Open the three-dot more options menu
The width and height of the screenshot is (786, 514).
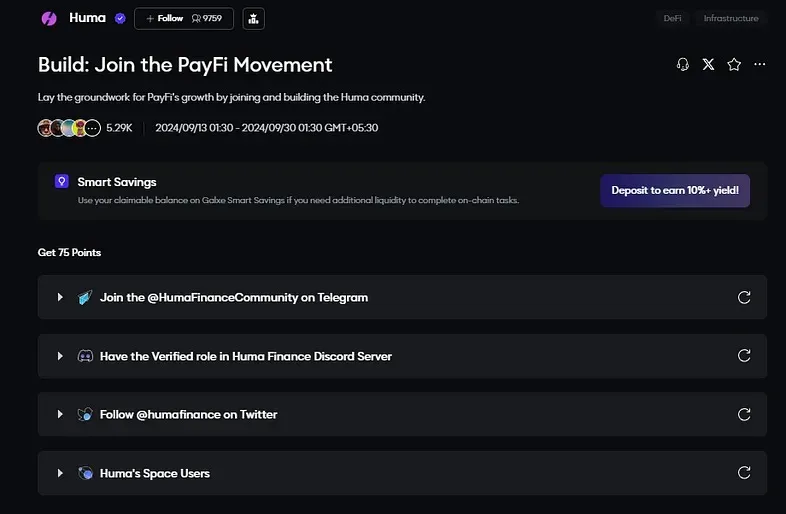click(759, 64)
